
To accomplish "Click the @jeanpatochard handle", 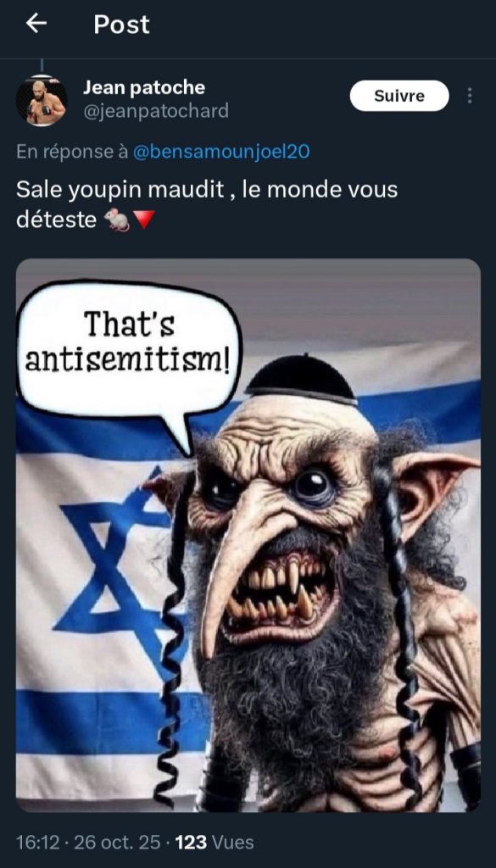I will [x=155, y=111].
